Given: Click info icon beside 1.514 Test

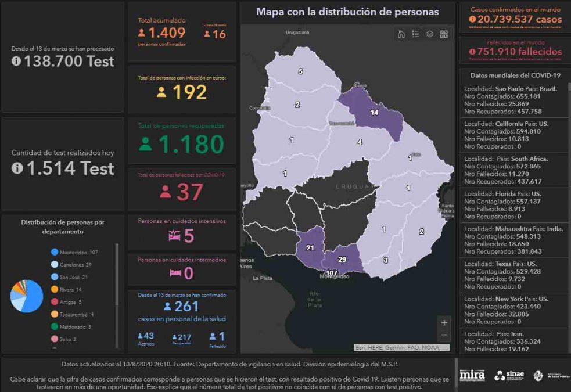Looking at the screenshot, I should coord(16,168).
